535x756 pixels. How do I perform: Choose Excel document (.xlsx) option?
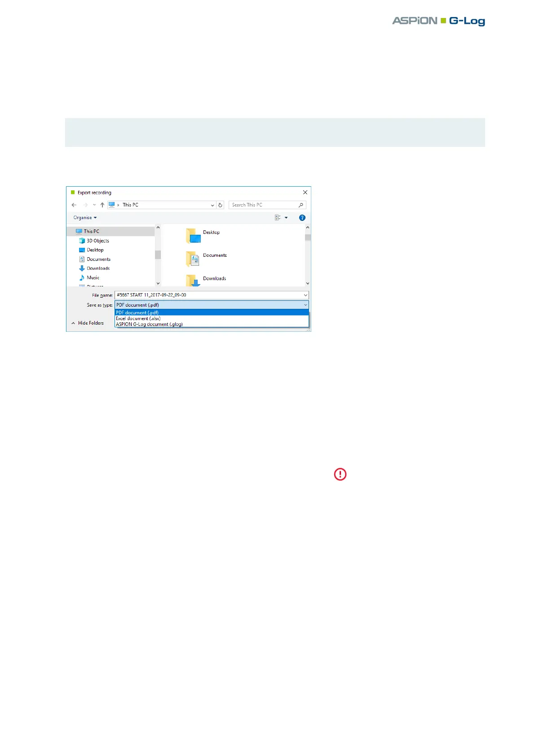coord(212,318)
